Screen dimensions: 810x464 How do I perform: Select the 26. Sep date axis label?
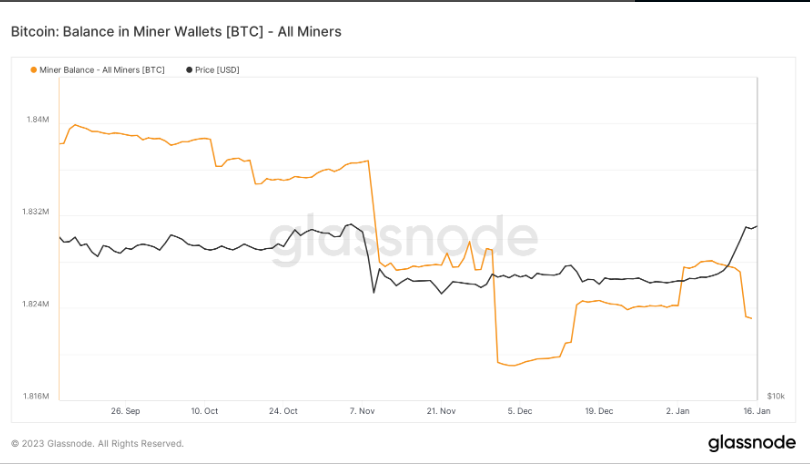tap(125, 410)
